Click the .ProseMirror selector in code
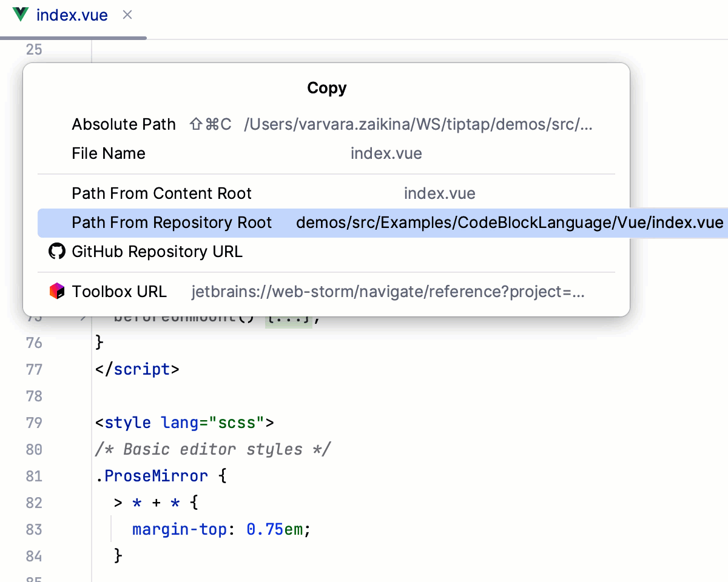This screenshot has width=728, height=582. [152, 476]
